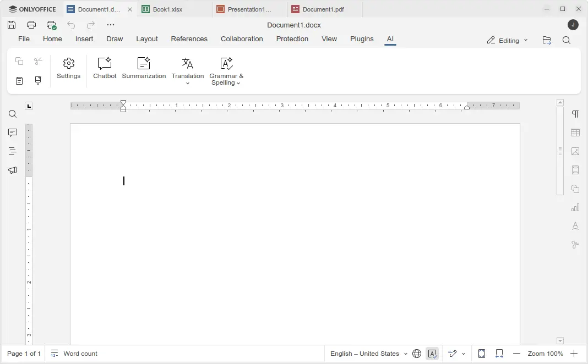
Task: Click Word count in status bar
Action: 74,354
